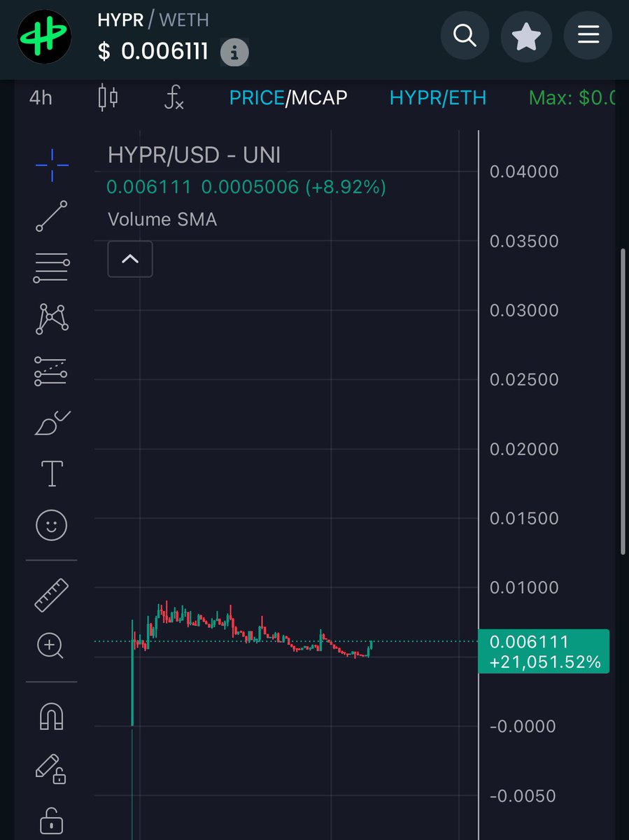Open the token search
The height and width of the screenshot is (840, 629).
465,35
